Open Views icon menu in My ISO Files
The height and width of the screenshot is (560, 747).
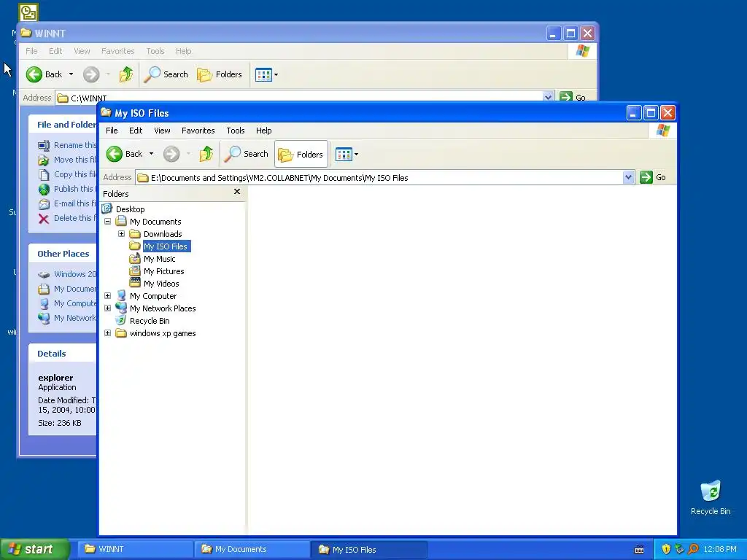[x=344, y=154]
